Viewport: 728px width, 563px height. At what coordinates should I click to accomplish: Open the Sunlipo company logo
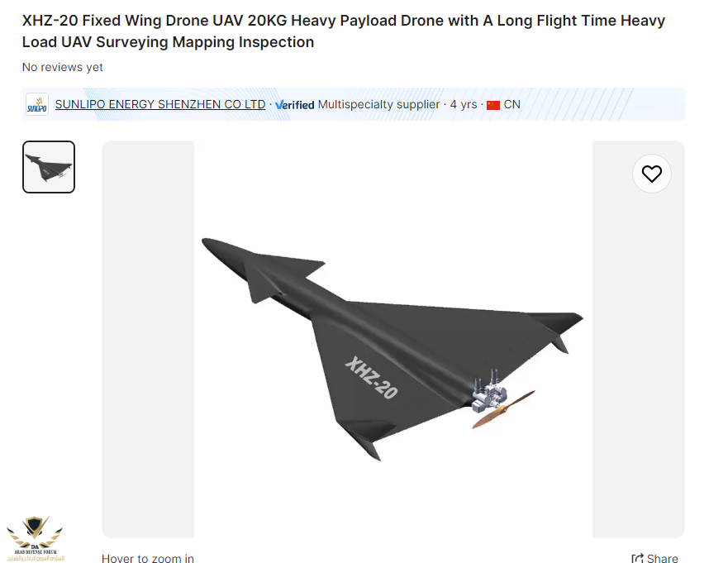coord(37,104)
